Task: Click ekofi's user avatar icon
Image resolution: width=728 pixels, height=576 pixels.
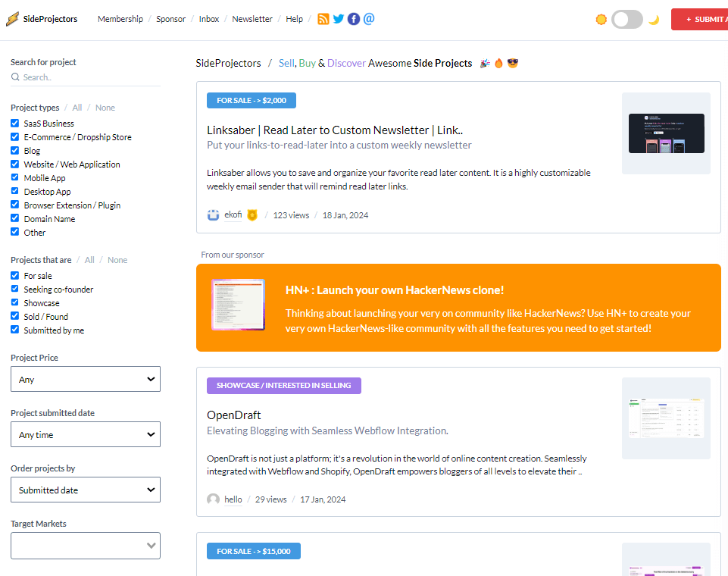Action: tap(214, 215)
